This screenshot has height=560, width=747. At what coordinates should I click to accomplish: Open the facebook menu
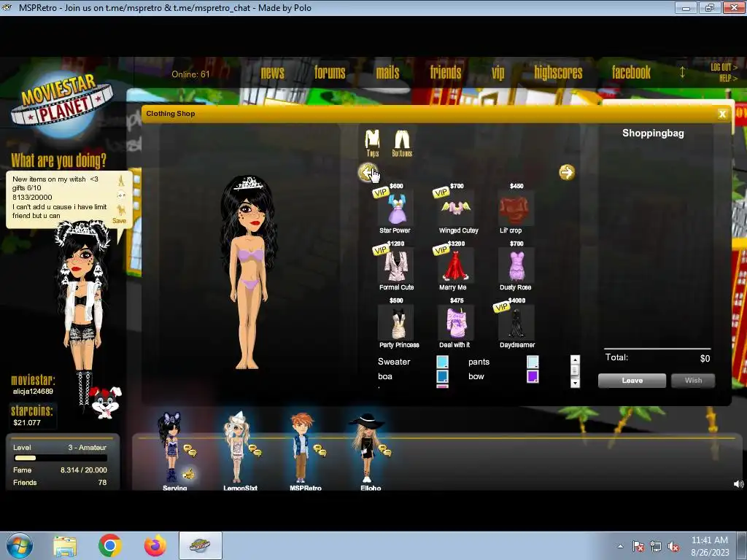point(631,72)
